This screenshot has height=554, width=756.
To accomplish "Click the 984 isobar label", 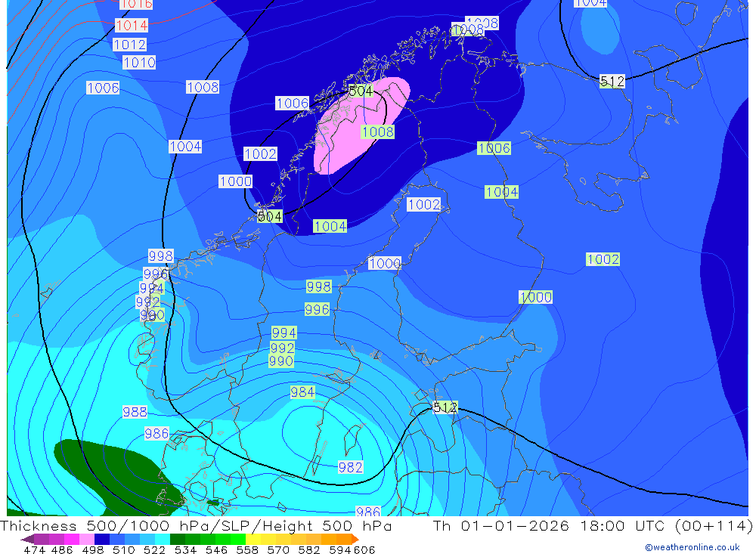I will 303,392.
